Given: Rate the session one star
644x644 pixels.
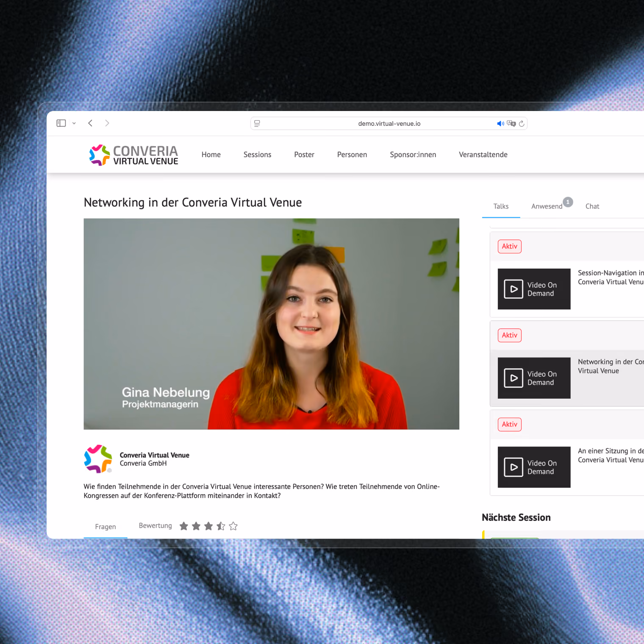Looking at the screenshot, I should (184, 526).
